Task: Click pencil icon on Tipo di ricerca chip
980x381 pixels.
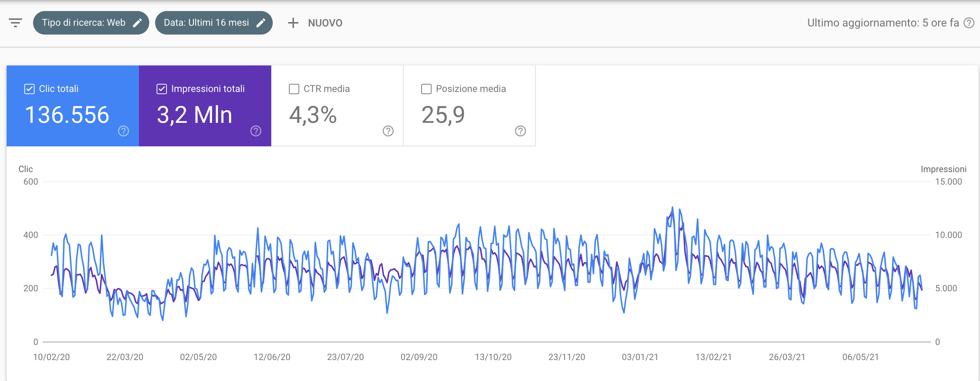Action: tap(137, 23)
